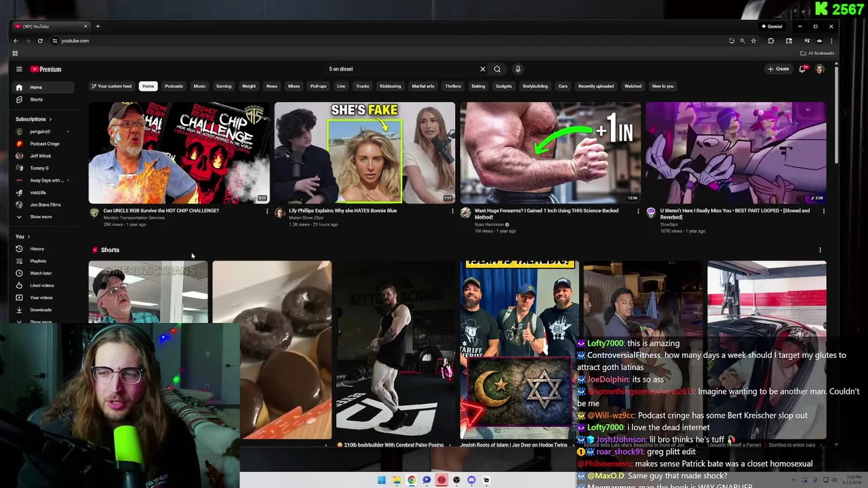The height and width of the screenshot is (488, 868).
Task: Click the Windows Start button in taskbar
Action: 382,480
